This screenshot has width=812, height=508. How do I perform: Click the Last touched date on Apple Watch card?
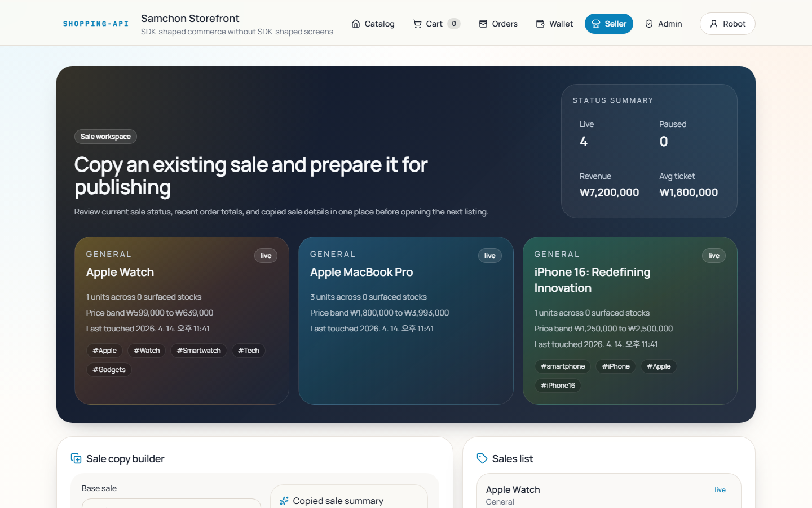tap(148, 329)
